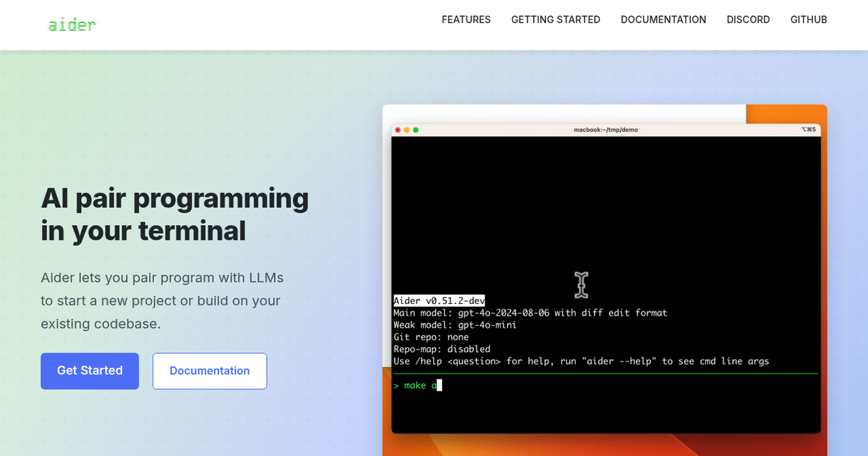Click the 'Use /help <question>' help line
Image resolution: width=868 pixels, height=456 pixels.
point(582,360)
